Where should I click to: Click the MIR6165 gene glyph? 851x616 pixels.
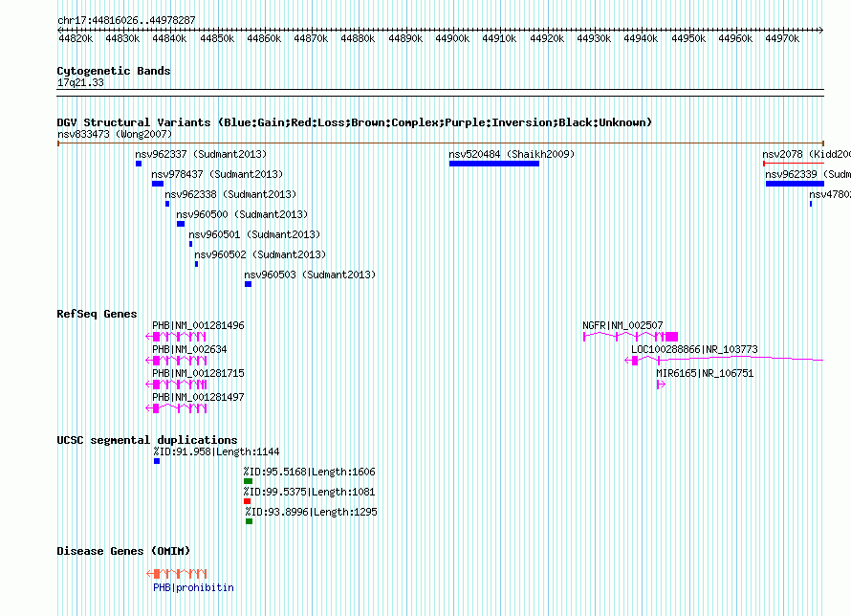(661, 385)
